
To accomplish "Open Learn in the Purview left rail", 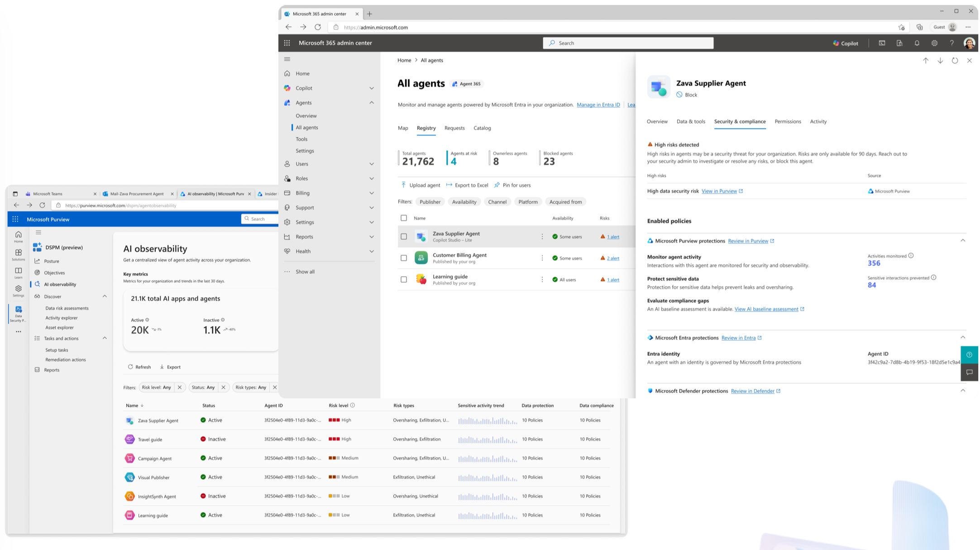I will [x=18, y=273].
